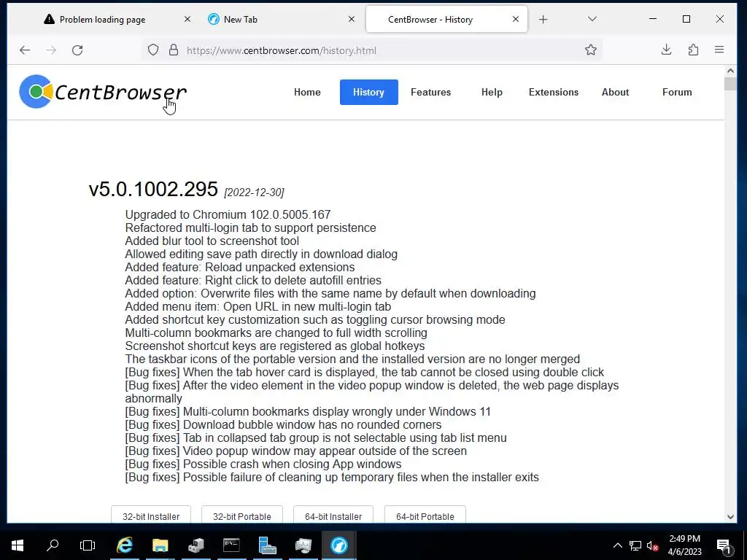
Task: Open File Explorer from the taskbar
Action: [160, 545]
